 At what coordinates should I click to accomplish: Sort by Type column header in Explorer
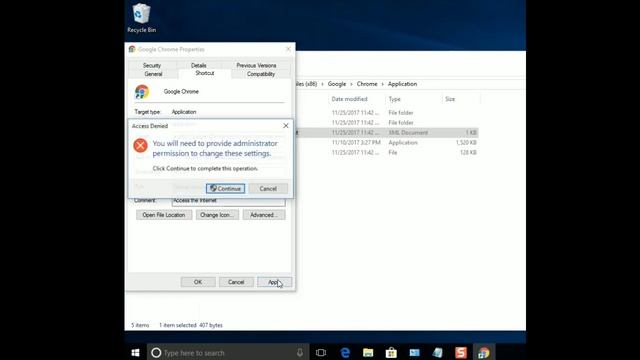[413, 99]
